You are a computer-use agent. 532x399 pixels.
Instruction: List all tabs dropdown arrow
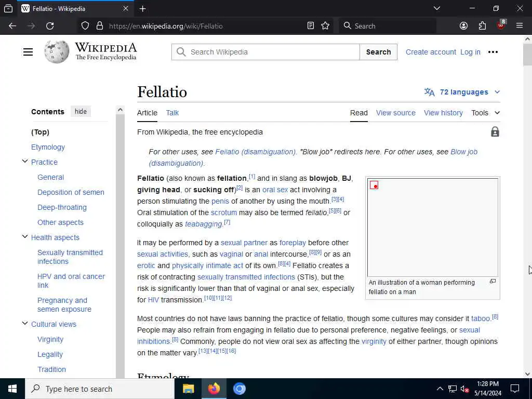tap(437, 8)
